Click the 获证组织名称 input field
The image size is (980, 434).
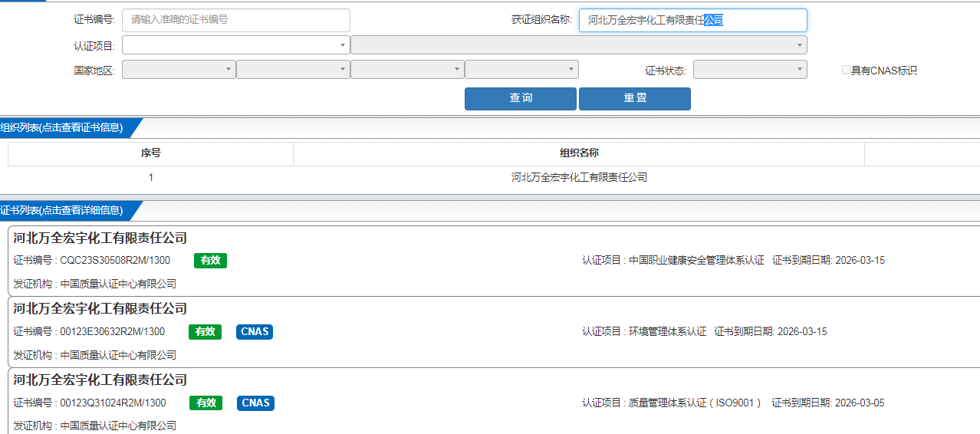[693, 20]
